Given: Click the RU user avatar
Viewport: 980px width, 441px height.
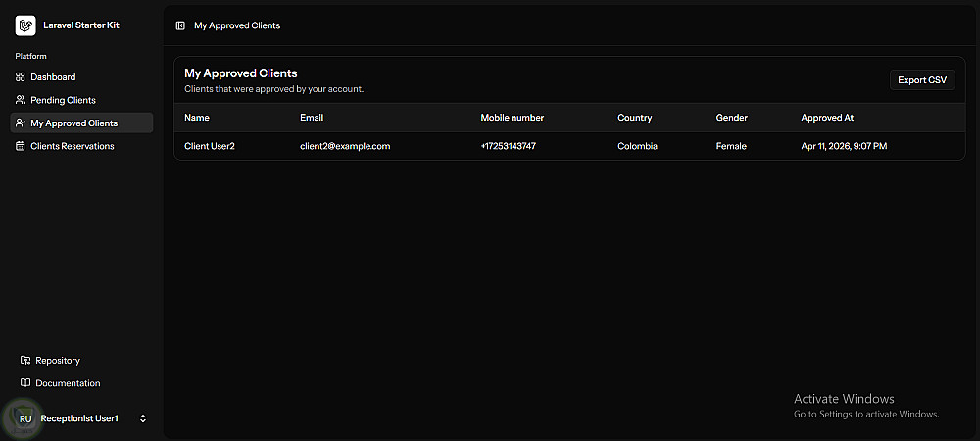Looking at the screenshot, I should (x=25, y=418).
